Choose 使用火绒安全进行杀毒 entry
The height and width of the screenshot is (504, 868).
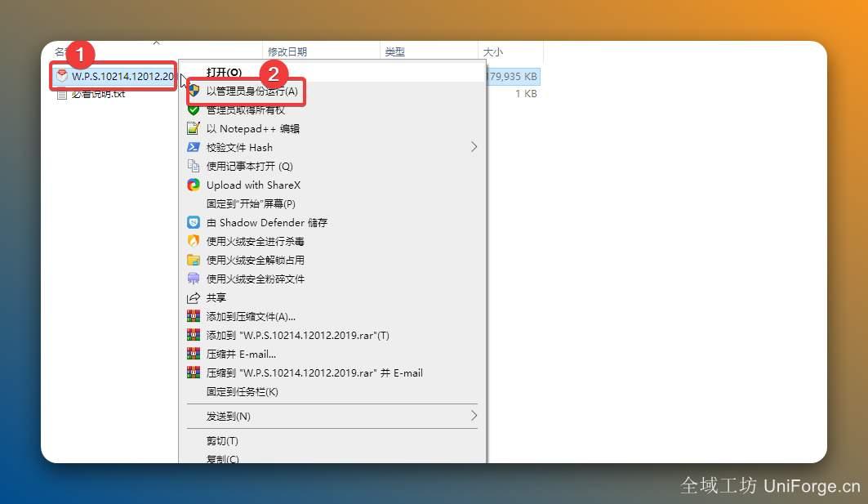[256, 242]
